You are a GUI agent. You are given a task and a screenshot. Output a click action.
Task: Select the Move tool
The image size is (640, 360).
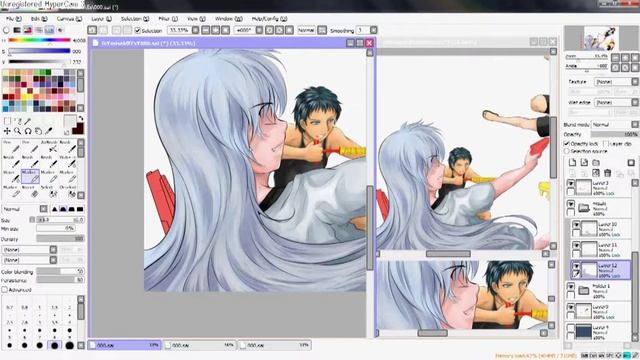7,131
